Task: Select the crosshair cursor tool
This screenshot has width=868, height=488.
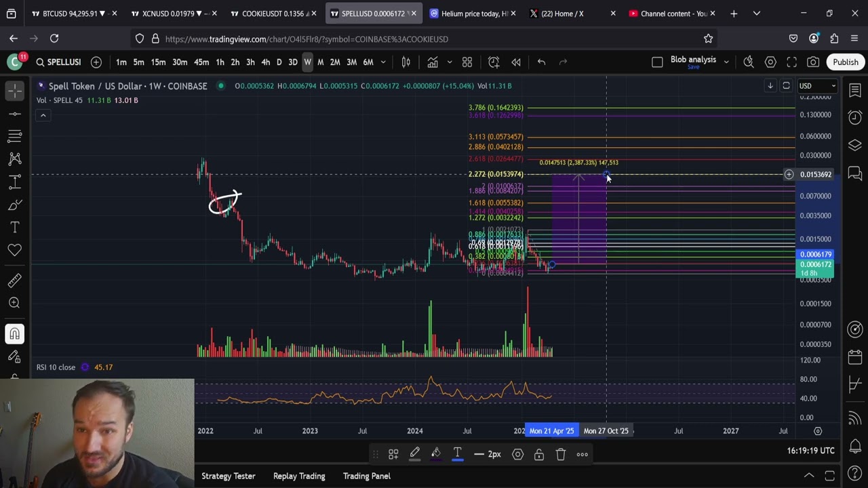Action: click(x=14, y=90)
